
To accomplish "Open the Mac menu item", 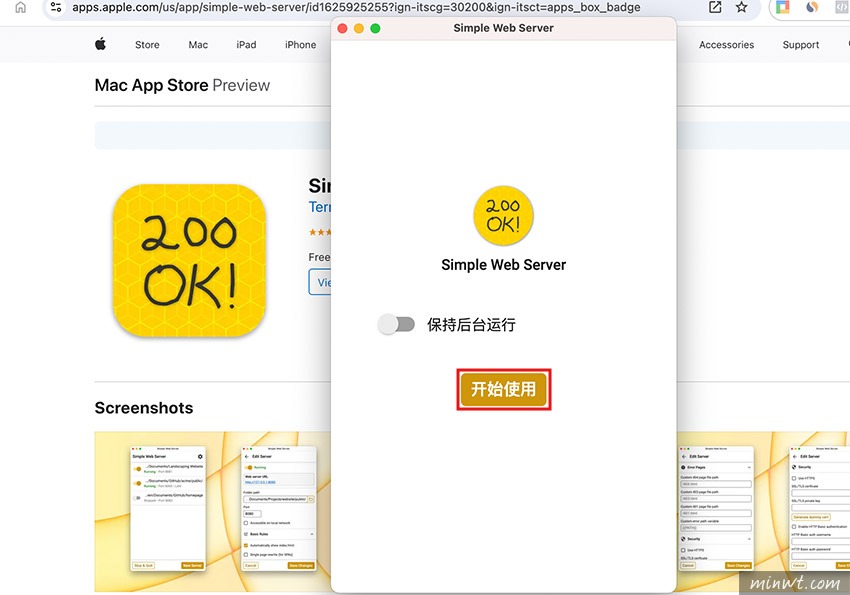I will point(198,45).
